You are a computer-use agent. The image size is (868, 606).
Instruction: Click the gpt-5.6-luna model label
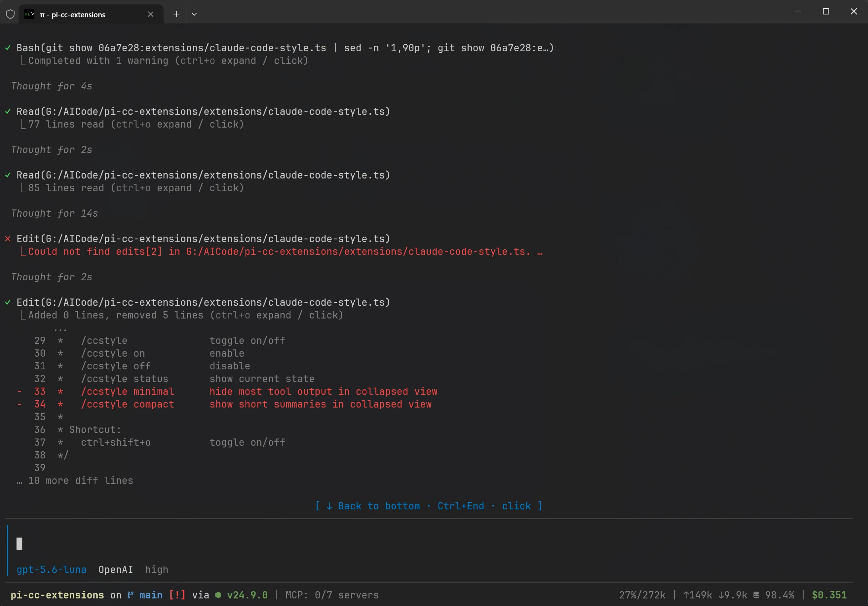click(x=51, y=570)
